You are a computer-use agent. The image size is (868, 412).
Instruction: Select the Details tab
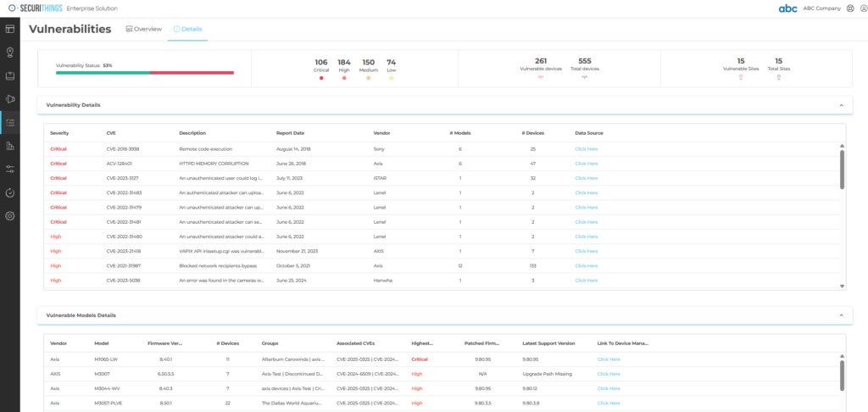(x=187, y=29)
